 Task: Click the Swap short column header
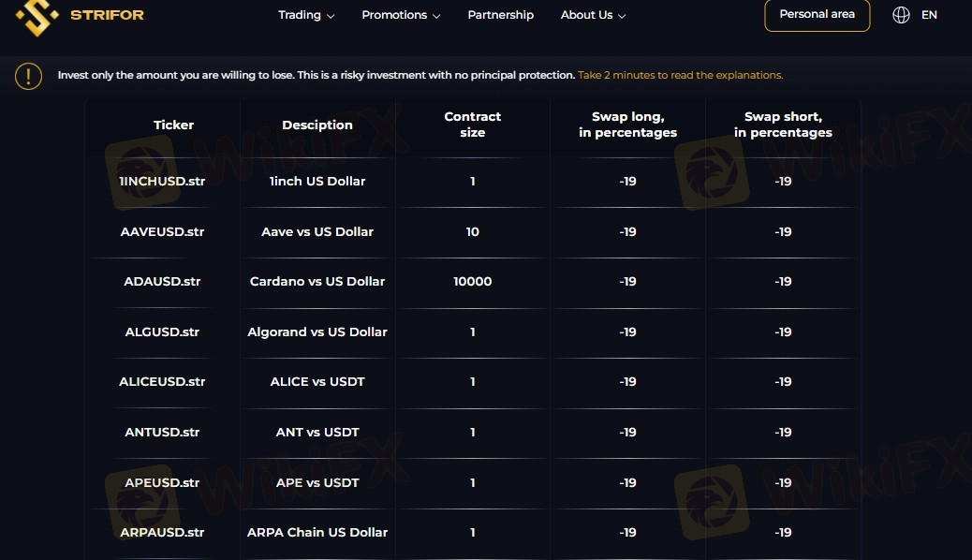click(783, 124)
